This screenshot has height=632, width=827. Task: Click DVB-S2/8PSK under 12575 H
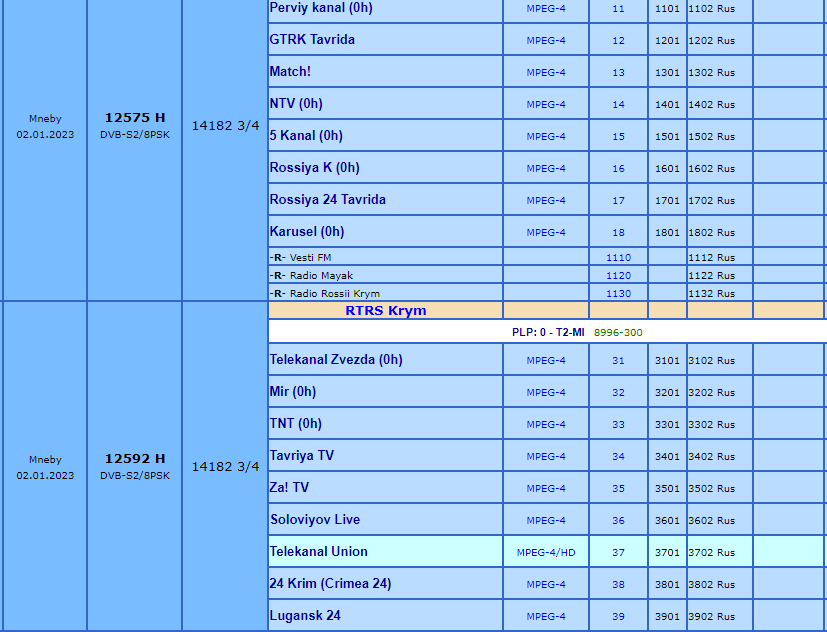pos(135,135)
